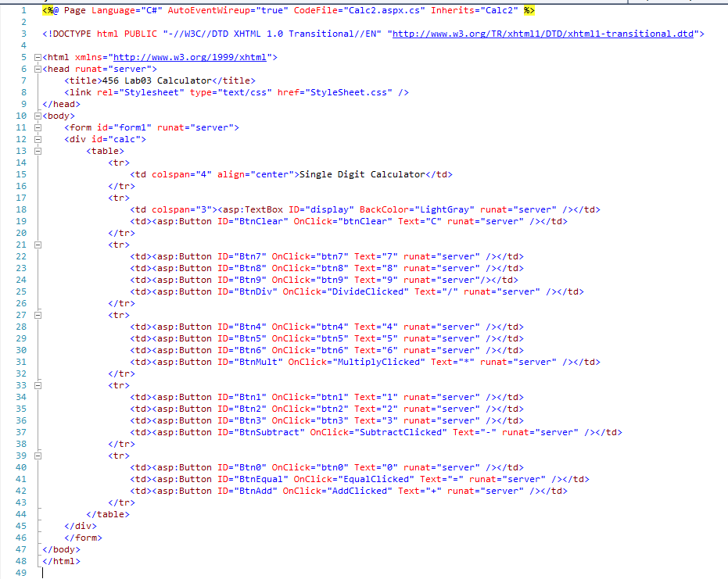
Task: Click the "SubtractClicked" handler name
Action: [x=400, y=432]
